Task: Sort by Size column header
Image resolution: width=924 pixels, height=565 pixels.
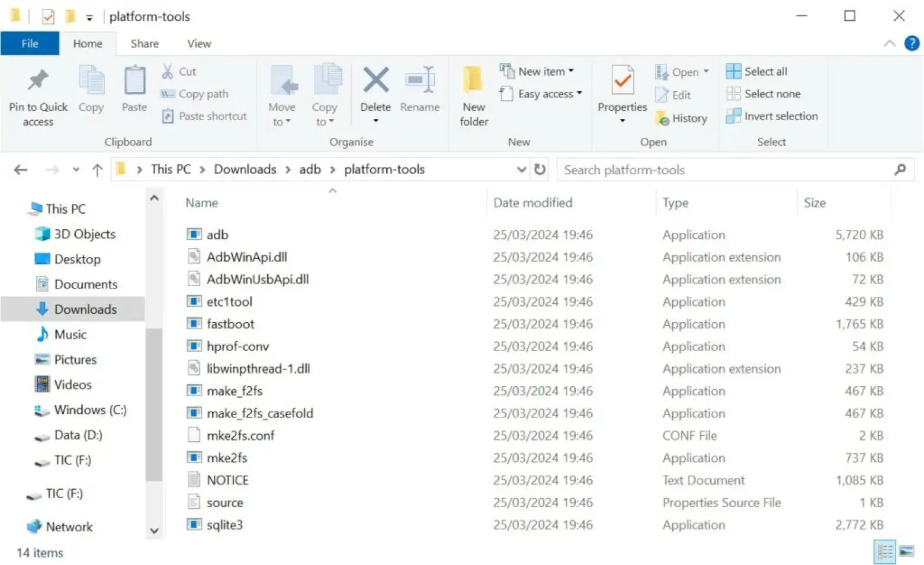Action: [x=814, y=203]
